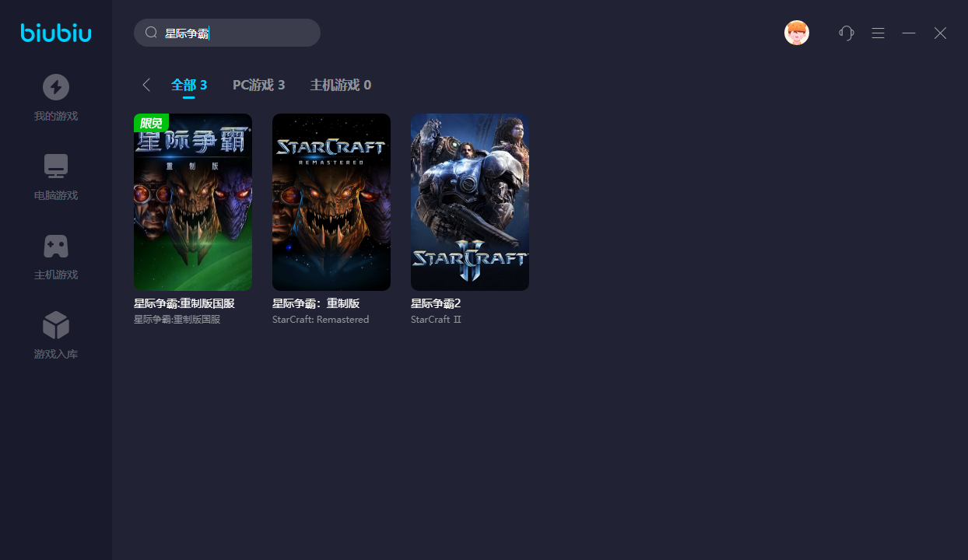Open the customer support headset icon

click(x=847, y=33)
